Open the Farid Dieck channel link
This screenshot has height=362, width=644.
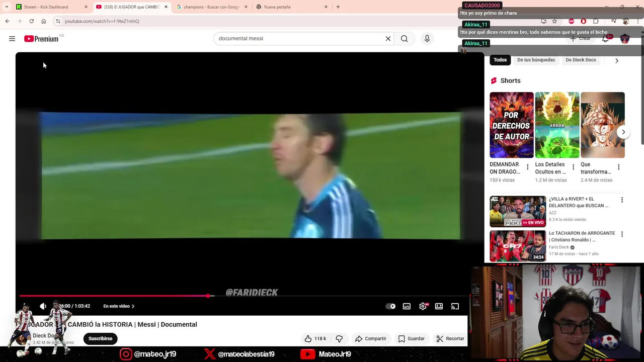559,247
